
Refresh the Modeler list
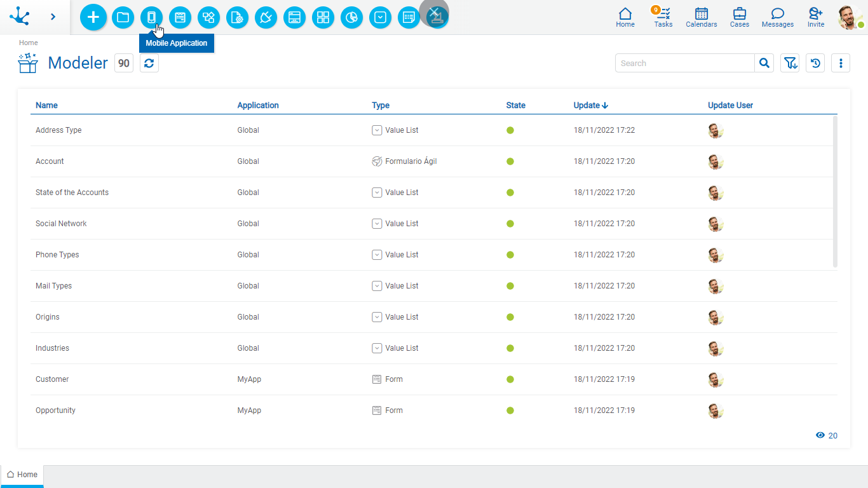[x=149, y=63]
